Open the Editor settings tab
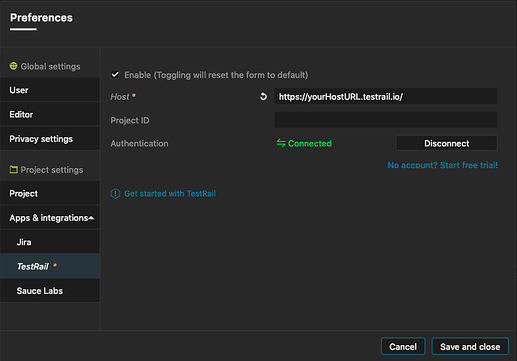This screenshot has height=361, width=517. pos(50,114)
